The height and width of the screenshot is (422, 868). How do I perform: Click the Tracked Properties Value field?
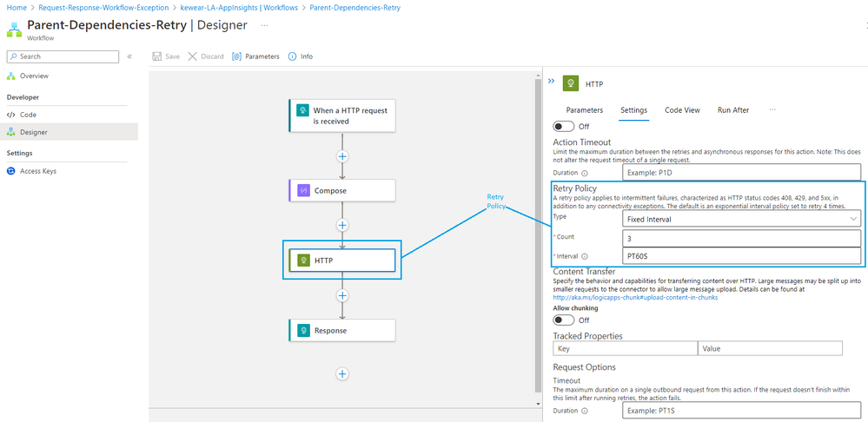[770, 348]
